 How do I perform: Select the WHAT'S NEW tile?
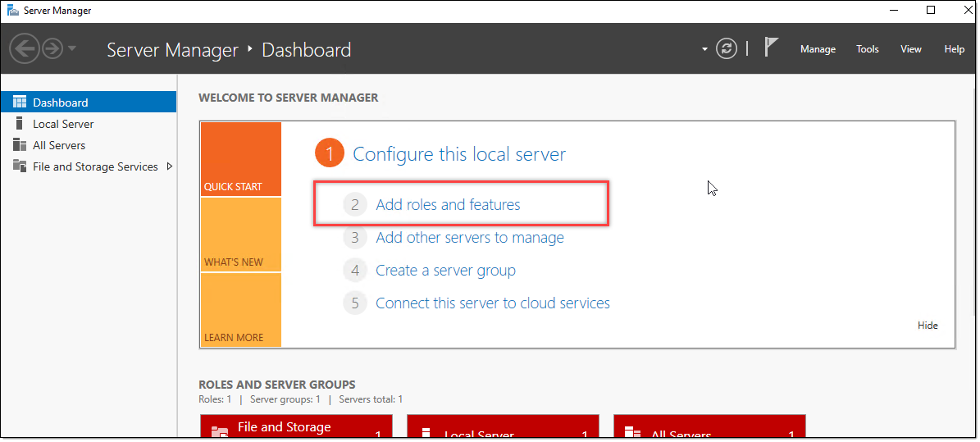pyautogui.click(x=240, y=235)
